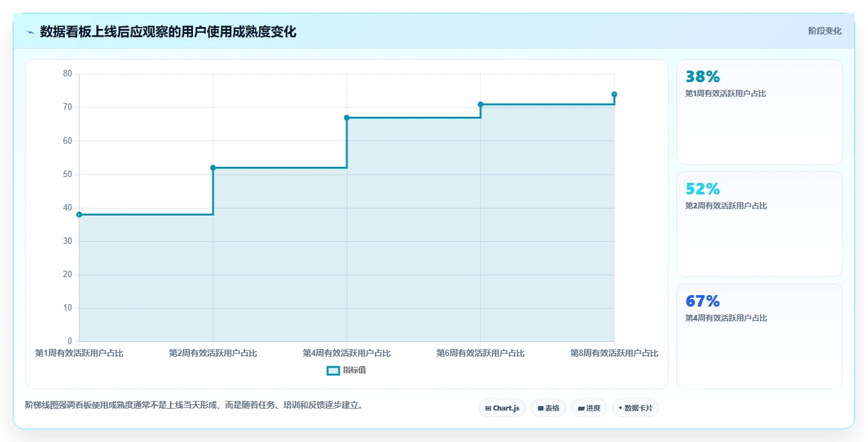Image resolution: width=868 pixels, height=442 pixels.
Task: Click the 67% metric card
Action: 759,337
